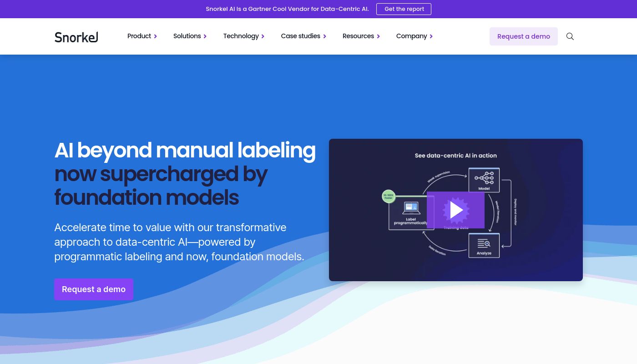Image resolution: width=637 pixels, height=364 pixels.
Task: Click the Snorkel logo
Action: [76, 37]
